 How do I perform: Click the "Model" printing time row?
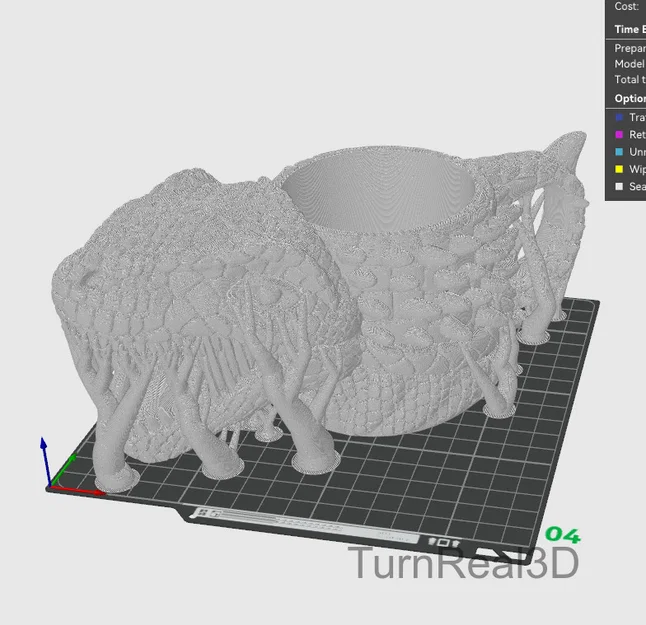click(x=630, y=64)
